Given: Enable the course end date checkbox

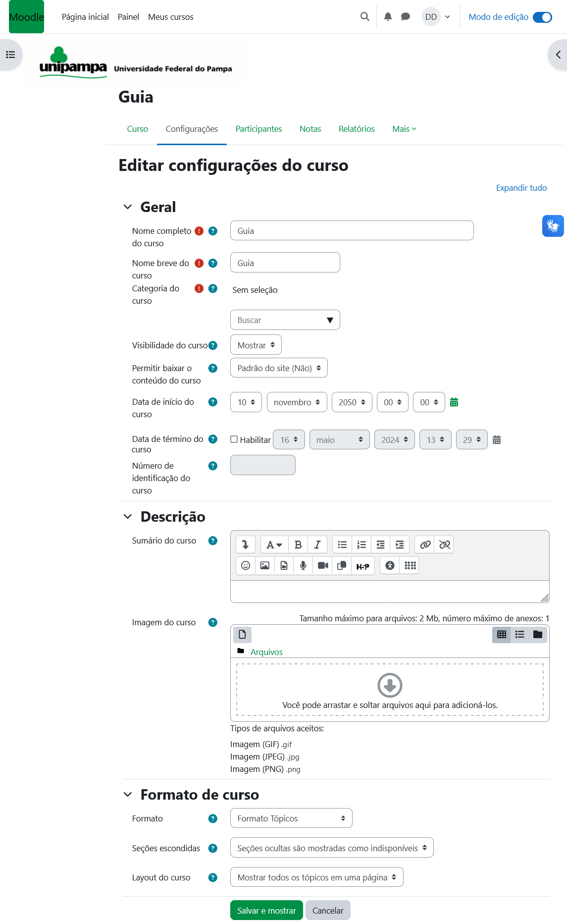Looking at the screenshot, I should [234, 439].
